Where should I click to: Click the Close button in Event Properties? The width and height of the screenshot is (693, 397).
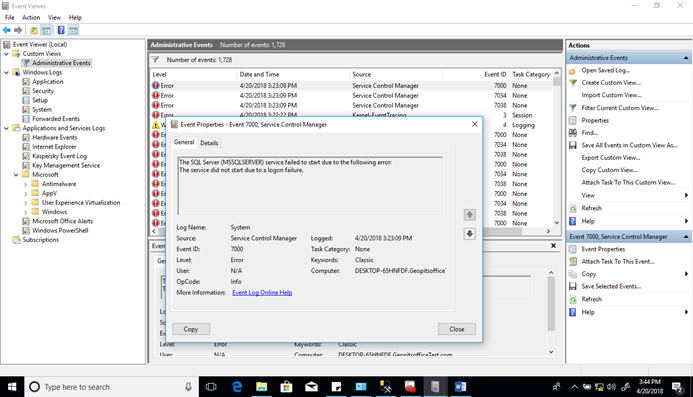457,329
